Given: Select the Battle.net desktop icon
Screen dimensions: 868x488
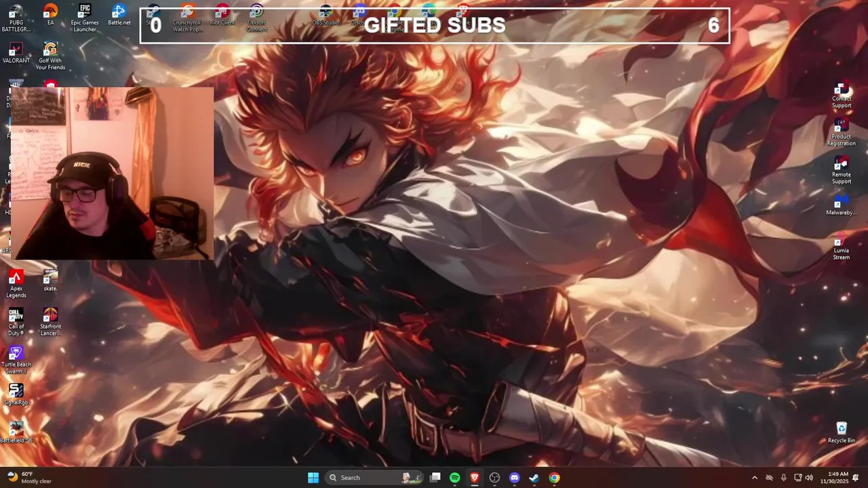Looking at the screenshot, I should tap(119, 15).
